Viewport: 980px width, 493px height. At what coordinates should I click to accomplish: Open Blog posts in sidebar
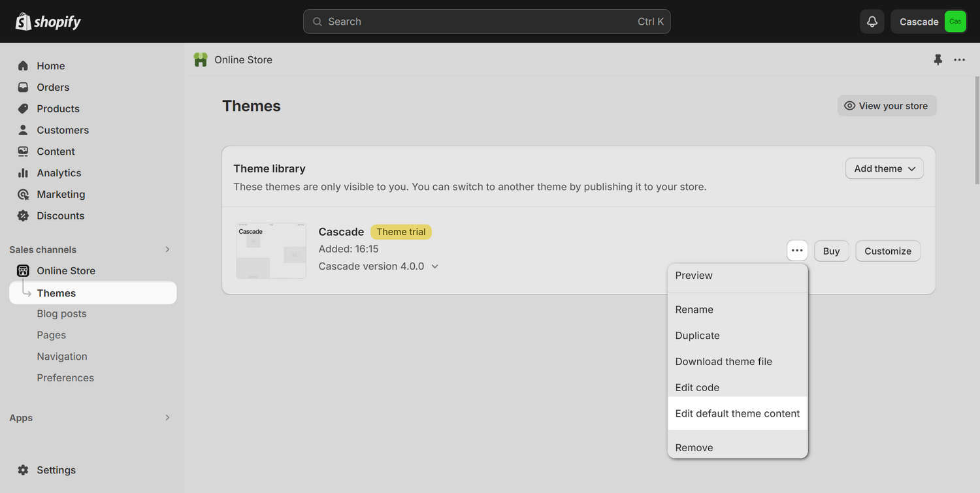pos(61,314)
